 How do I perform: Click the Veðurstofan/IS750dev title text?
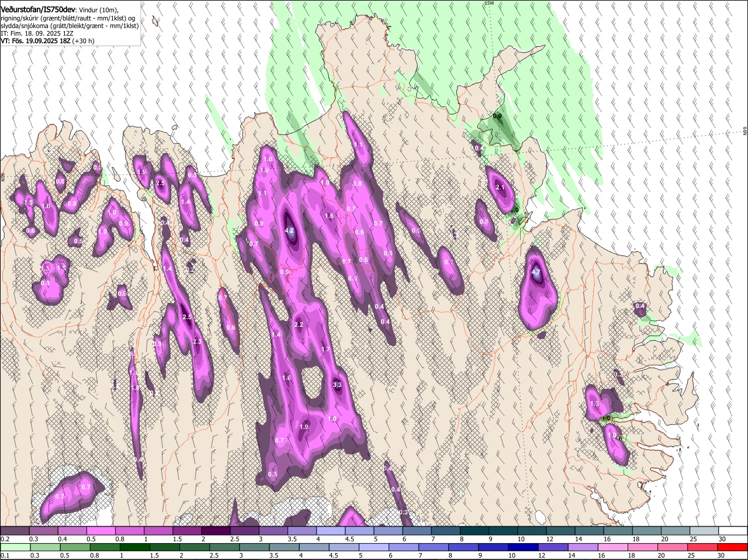point(38,9)
